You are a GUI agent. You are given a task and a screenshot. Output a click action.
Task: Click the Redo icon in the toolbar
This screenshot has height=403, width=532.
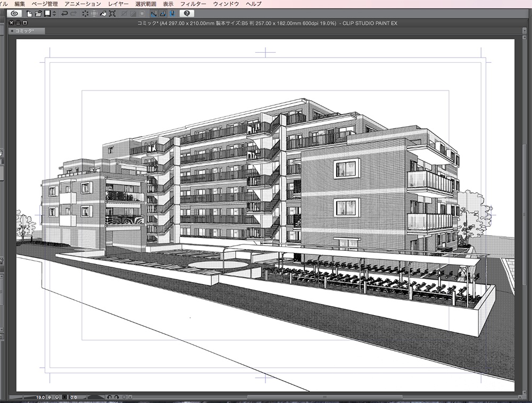tap(72, 14)
